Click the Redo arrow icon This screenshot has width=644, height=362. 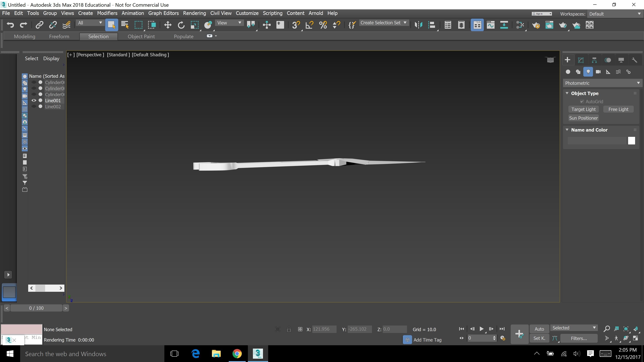[x=23, y=25]
